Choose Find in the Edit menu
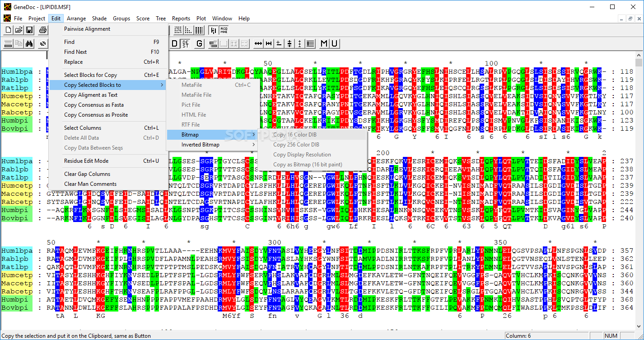The width and height of the screenshot is (644, 340). tap(108, 42)
